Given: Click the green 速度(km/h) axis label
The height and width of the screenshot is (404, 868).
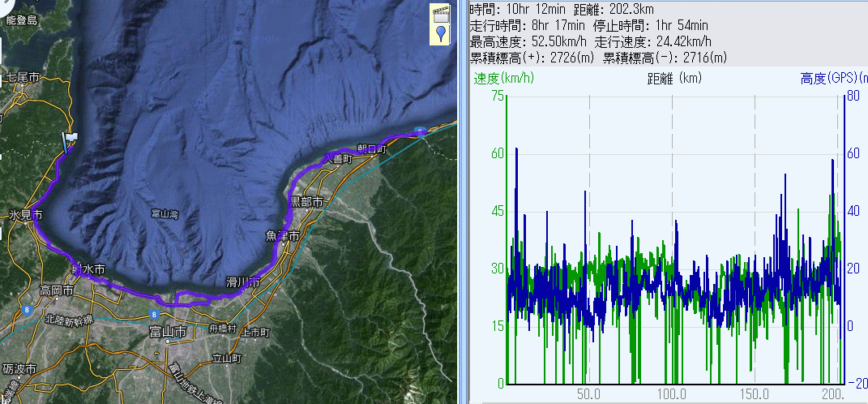Looking at the screenshot, I should click(501, 79).
